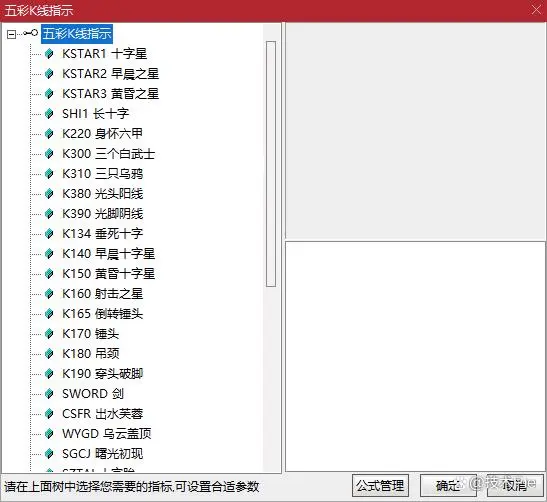Select KSTAR3 黄昏之星 indicator
The width and height of the screenshot is (547, 502).
click(x=110, y=94)
